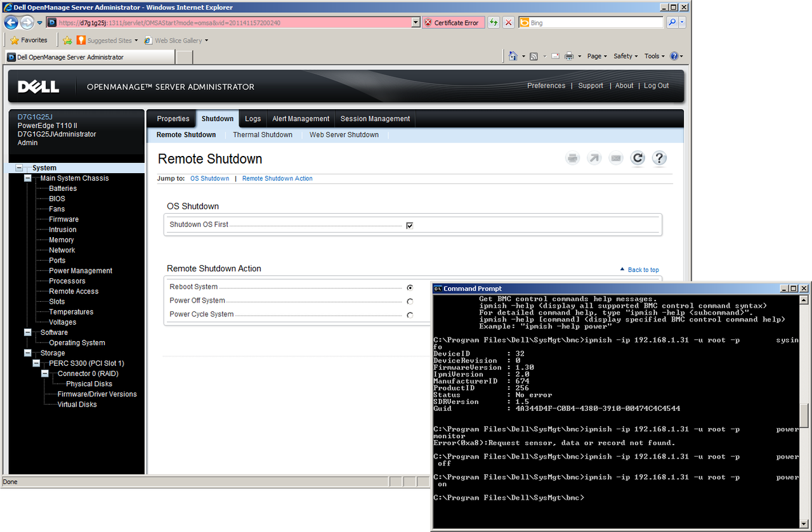
Task: Click the OMSA Export icon
Action: click(x=594, y=159)
